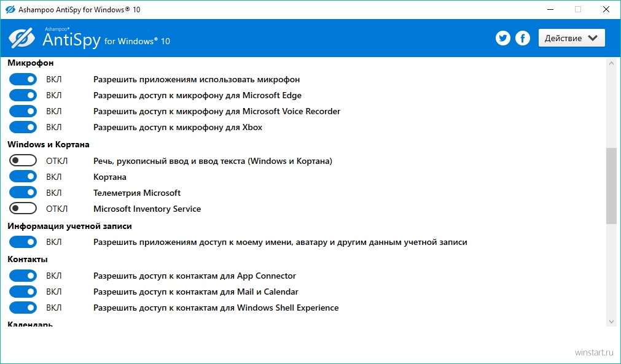Screen dimensions: 621x364
Task: Minimize the Ashampoo AntiSpy window
Action: click(x=550, y=9)
